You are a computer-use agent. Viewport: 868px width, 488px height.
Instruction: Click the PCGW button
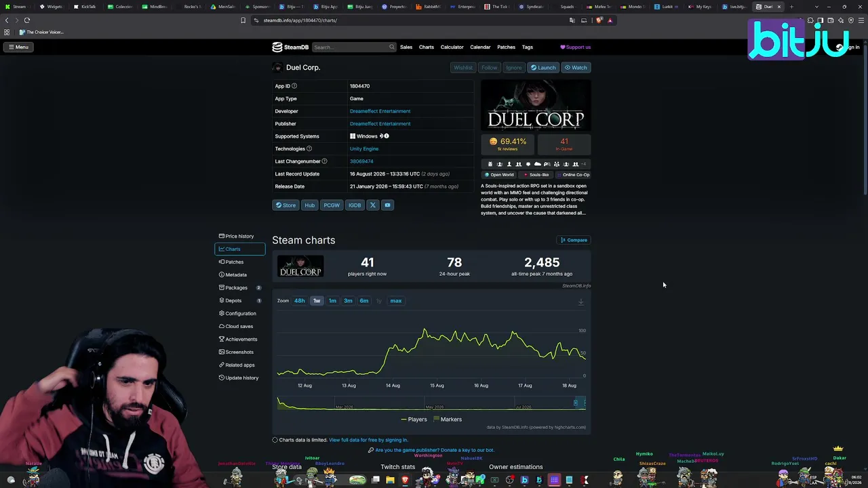332,205
